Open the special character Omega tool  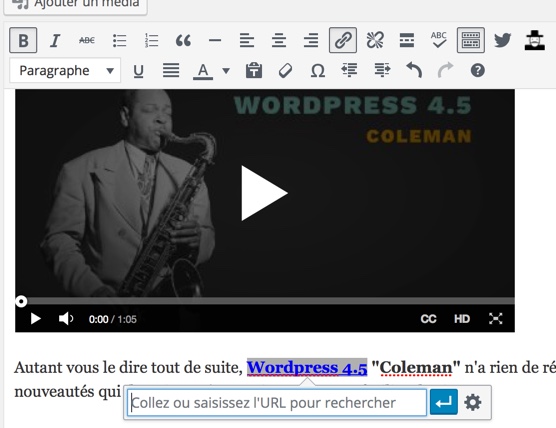pyautogui.click(x=318, y=71)
